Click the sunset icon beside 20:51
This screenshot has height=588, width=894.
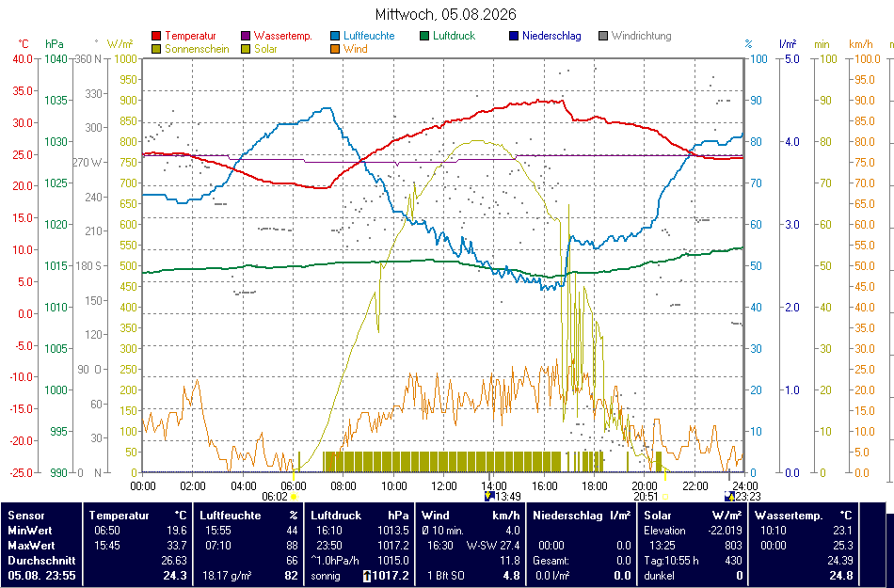point(664,497)
